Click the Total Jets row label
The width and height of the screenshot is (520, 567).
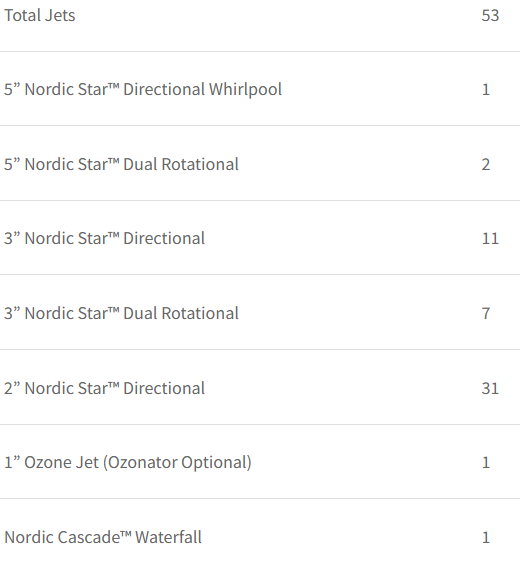coord(40,16)
